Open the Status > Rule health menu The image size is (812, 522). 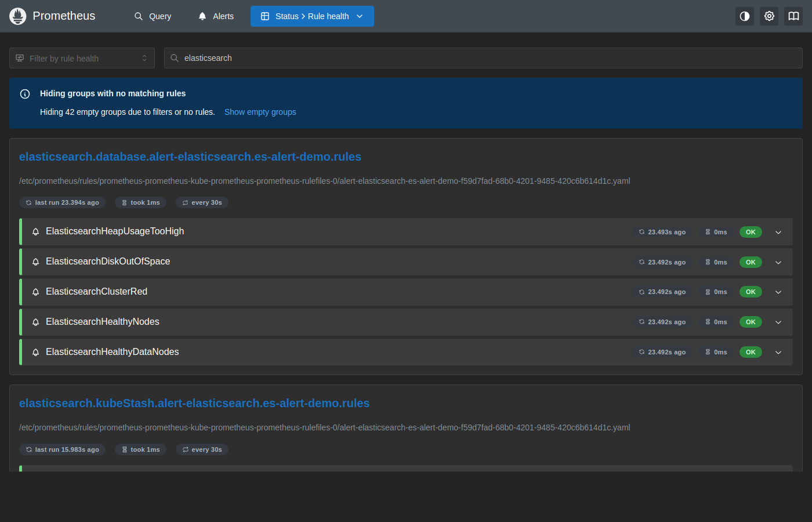tap(312, 16)
